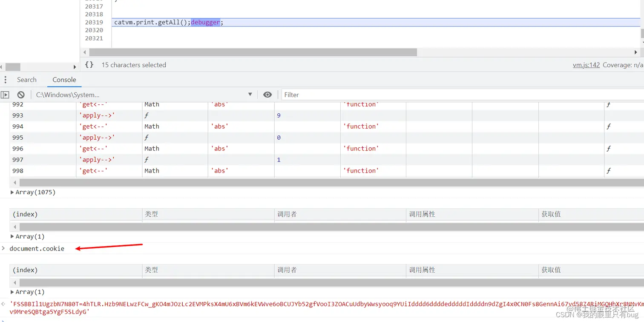The height and width of the screenshot is (322, 644).
Task: Click the Coverage: n/a status text
Action: (x=624, y=65)
